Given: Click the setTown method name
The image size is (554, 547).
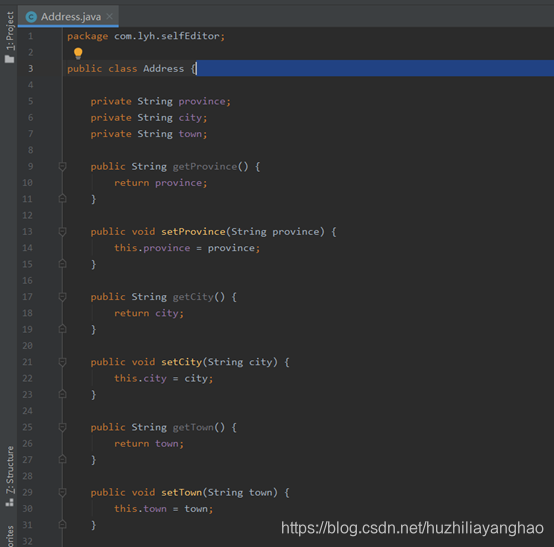Looking at the screenshot, I should click(x=181, y=492).
